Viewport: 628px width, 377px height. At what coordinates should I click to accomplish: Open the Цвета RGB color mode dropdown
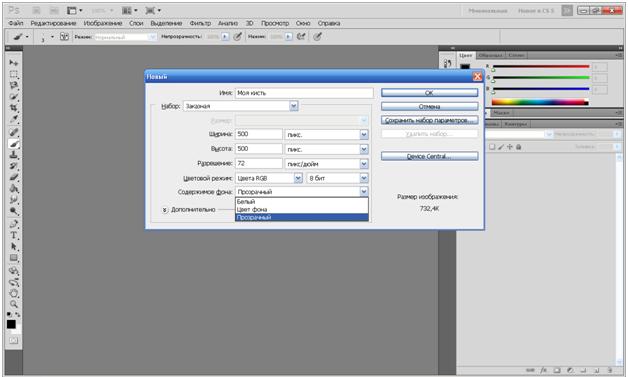[298, 178]
